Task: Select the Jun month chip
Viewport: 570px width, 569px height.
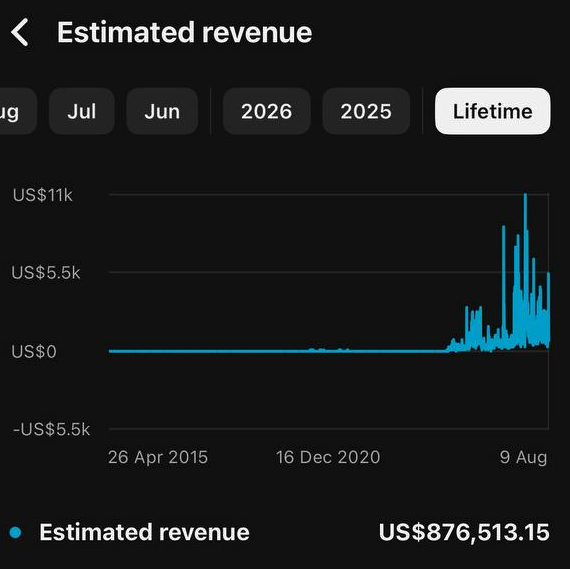Action: pyautogui.click(x=162, y=111)
